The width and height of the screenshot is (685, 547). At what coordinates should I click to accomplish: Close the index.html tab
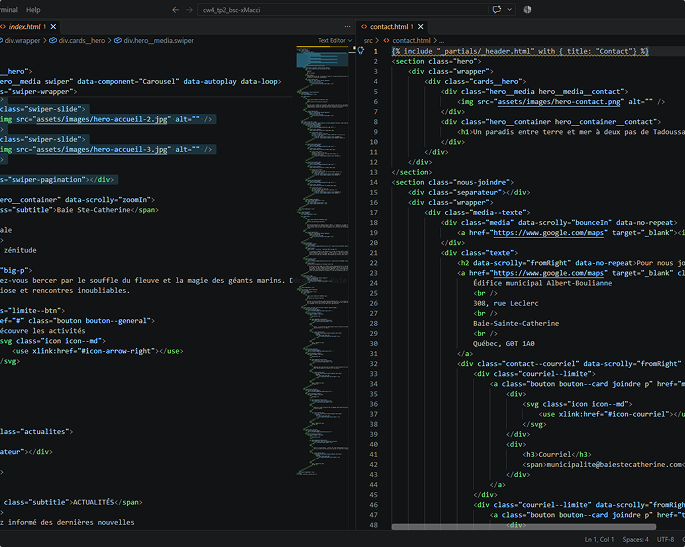coord(53,27)
